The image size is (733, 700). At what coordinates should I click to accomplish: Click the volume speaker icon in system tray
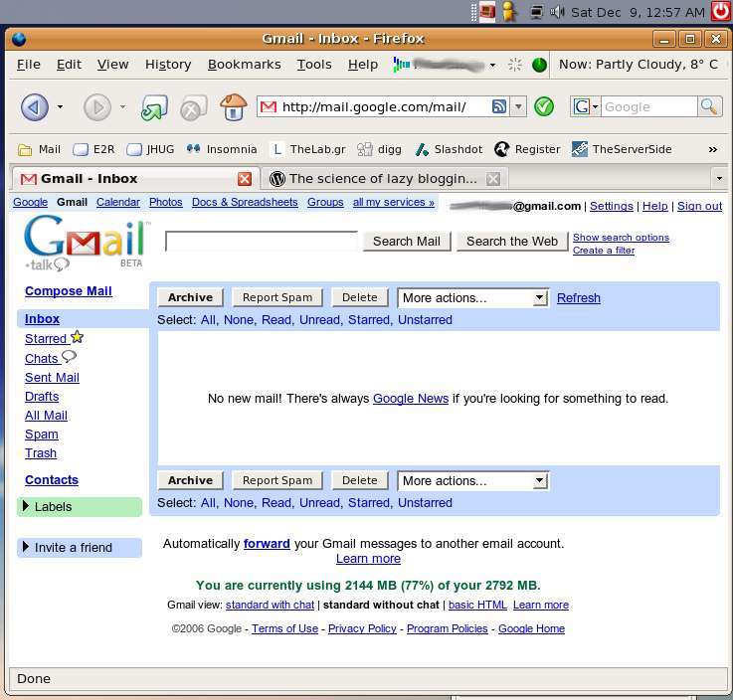[x=557, y=12]
